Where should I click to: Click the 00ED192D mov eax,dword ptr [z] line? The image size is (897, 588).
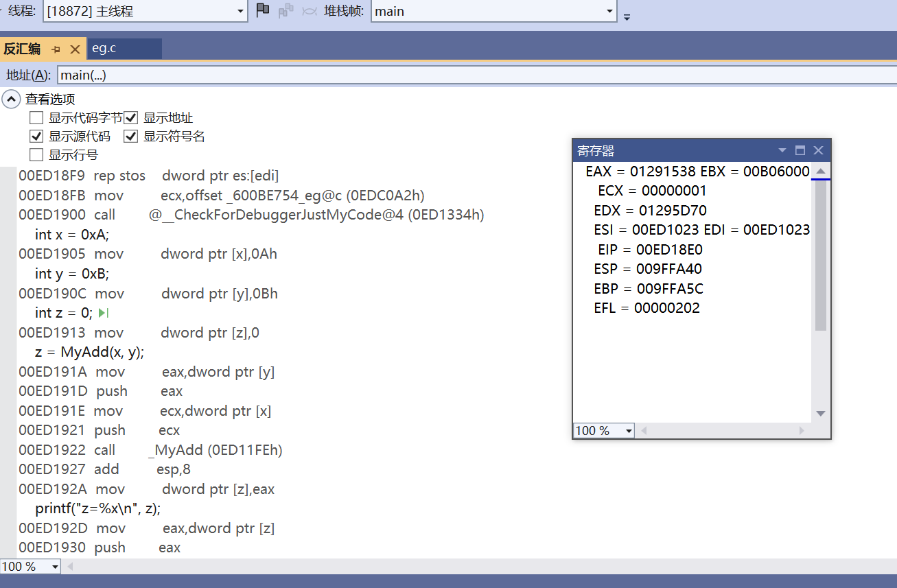click(147, 528)
